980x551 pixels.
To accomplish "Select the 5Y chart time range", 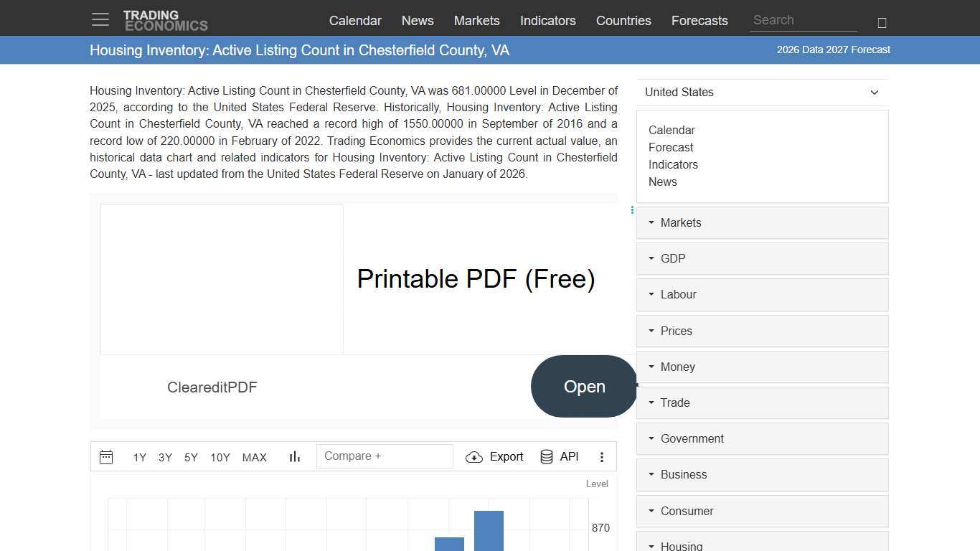I will coord(191,458).
